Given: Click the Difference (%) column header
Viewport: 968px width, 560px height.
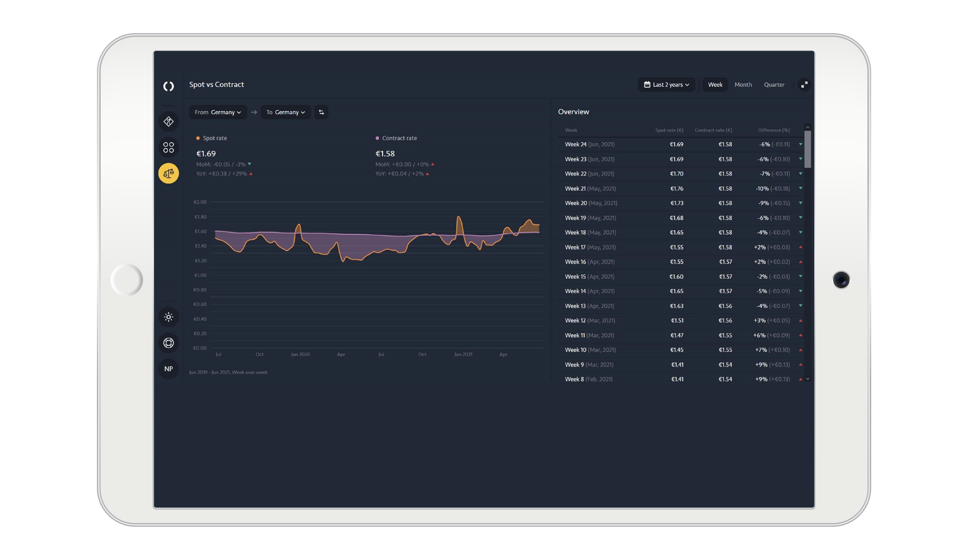Looking at the screenshot, I should coord(774,130).
